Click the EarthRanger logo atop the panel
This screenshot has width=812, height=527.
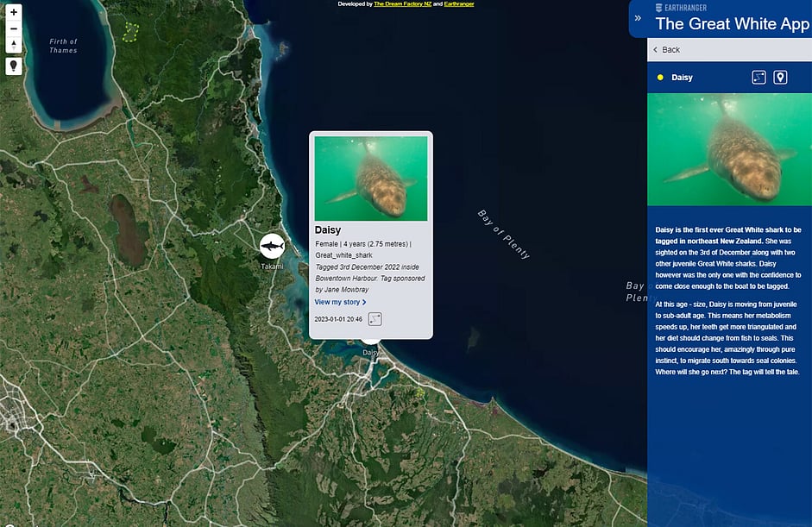[682, 7]
